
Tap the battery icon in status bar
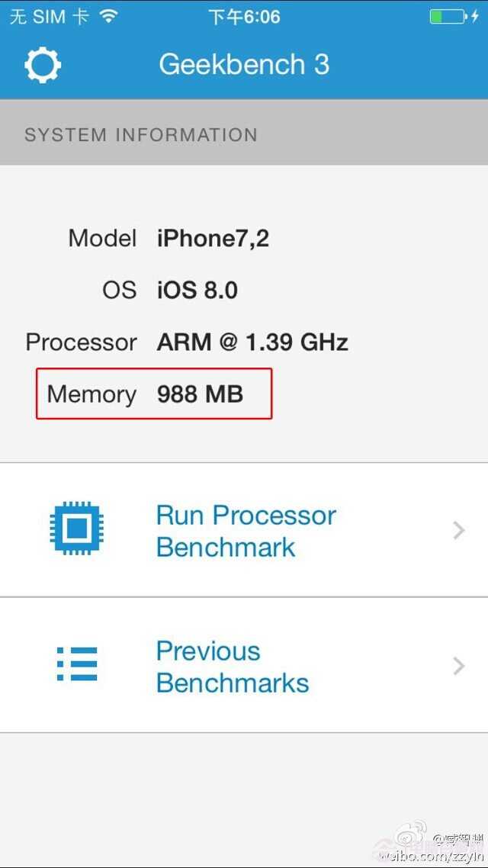click(447, 16)
